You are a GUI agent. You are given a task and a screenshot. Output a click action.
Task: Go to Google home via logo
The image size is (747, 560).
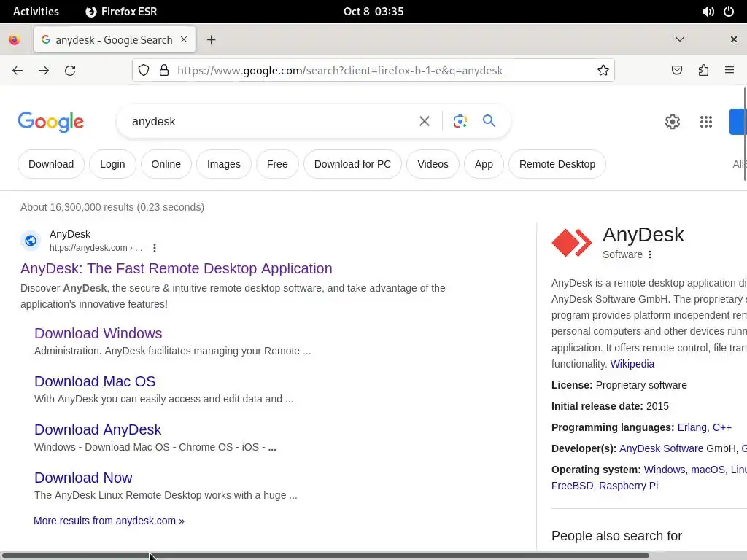point(50,122)
